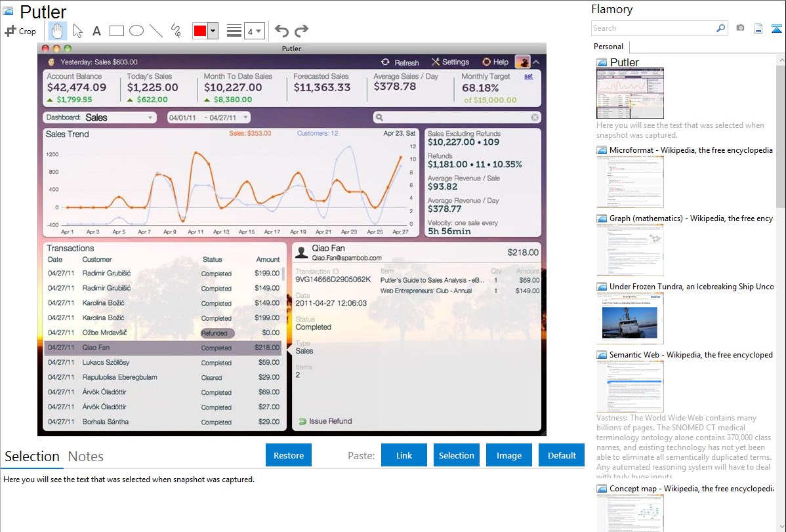Click the Customer column header in Transactions
The image size is (786, 532).
pos(96,259)
